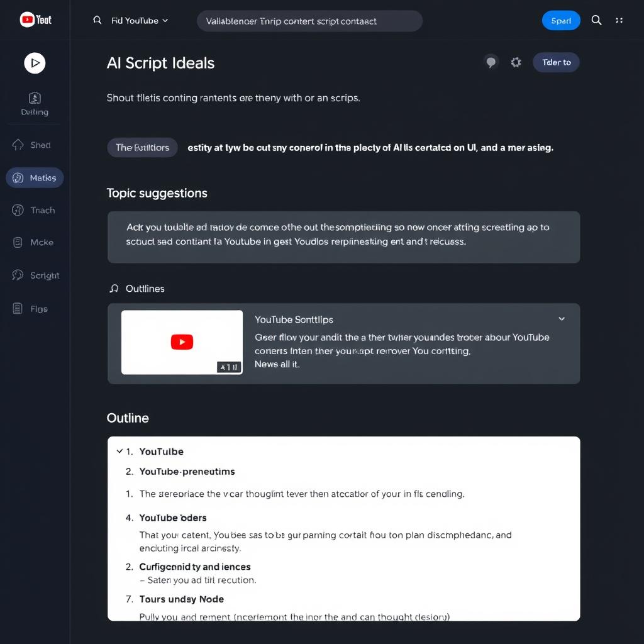The height and width of the screenshot is (644, 644).
Task: Select the Trach icon in the sidebar
Action: click(35, 209)
